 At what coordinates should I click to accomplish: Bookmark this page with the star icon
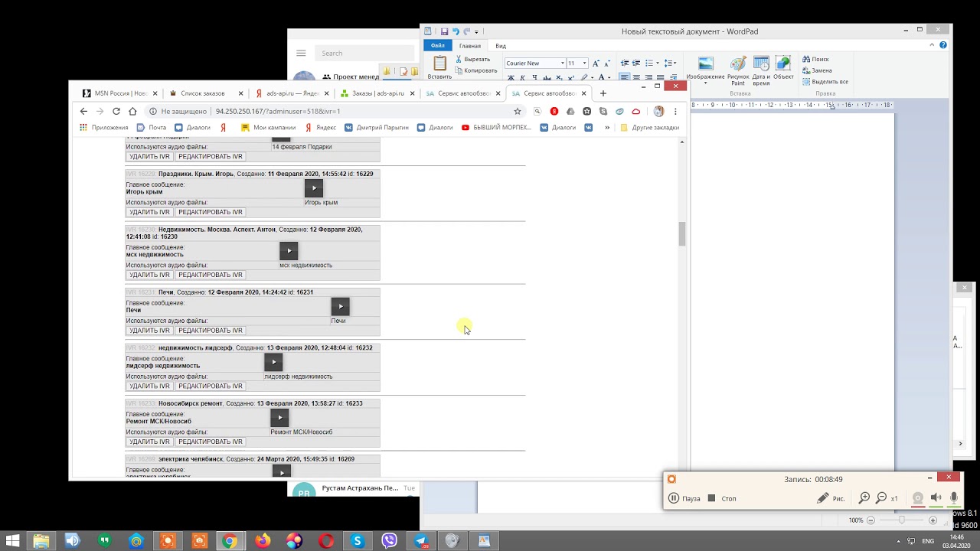pos(518,111)
